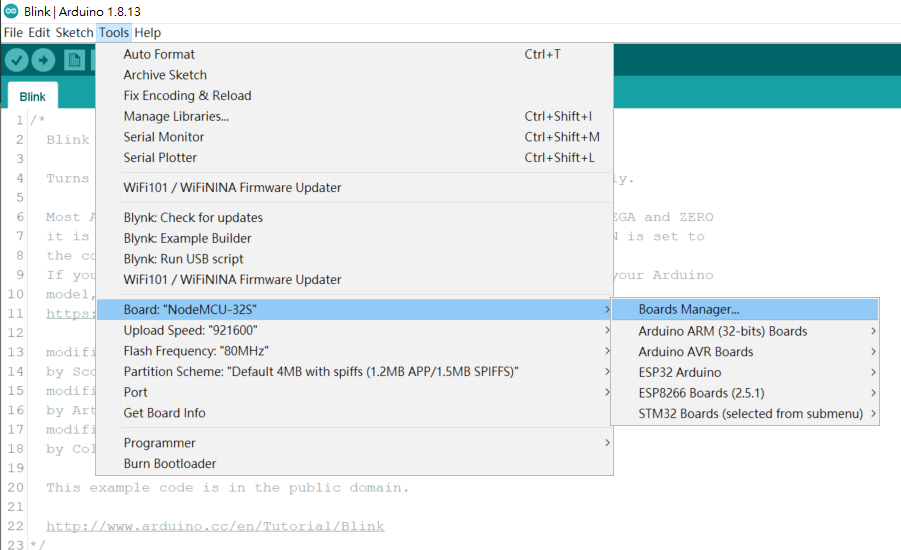Click the arduino.cc Tutorial/Blink link
The height and width of the screenshot is (550, 901).
click(x=215, y=526)
